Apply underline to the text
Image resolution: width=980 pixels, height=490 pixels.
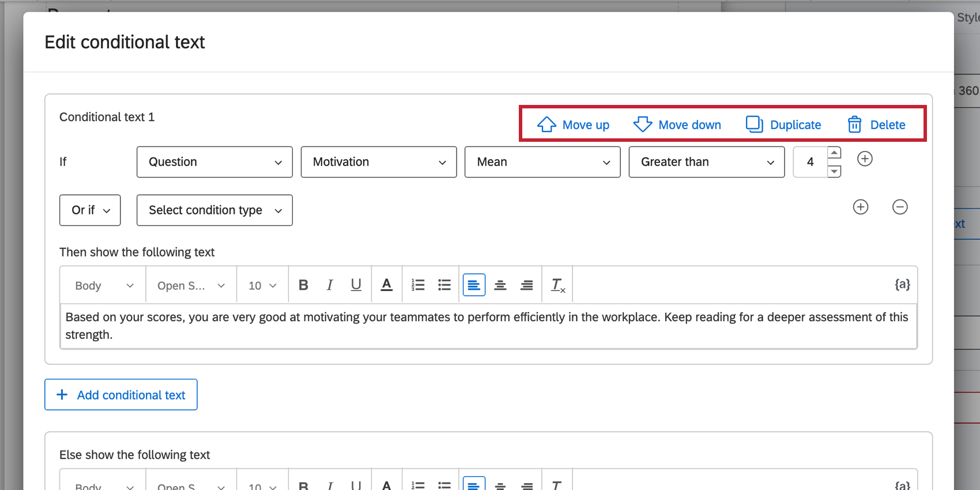(x=356, y=285)
